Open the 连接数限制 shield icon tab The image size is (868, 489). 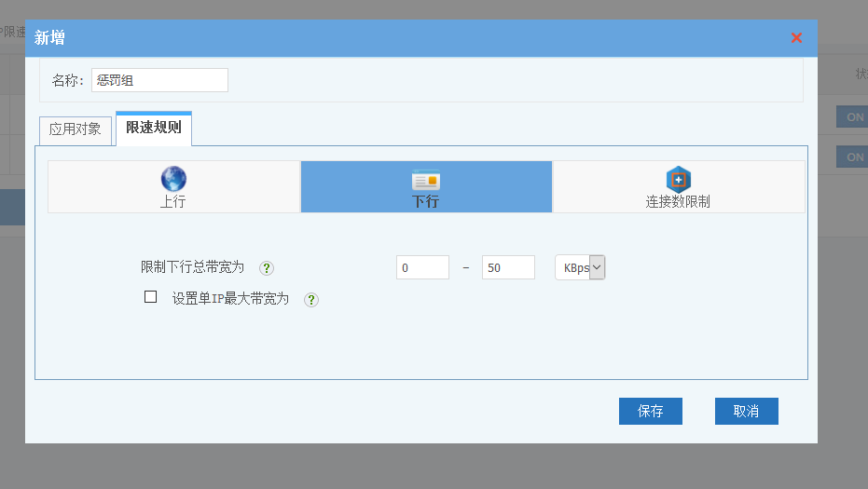[x=678, y=179]
